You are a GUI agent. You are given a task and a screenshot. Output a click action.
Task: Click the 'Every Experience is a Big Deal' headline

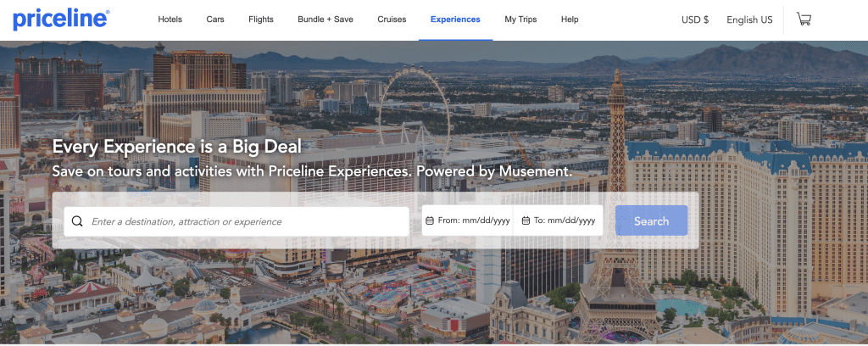point(177,146)
